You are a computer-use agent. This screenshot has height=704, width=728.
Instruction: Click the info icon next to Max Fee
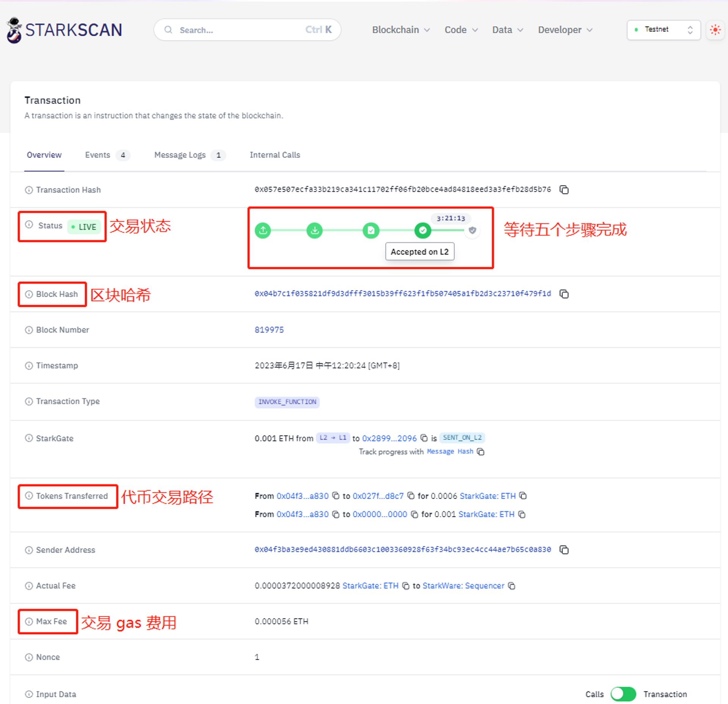coord(29,621)
